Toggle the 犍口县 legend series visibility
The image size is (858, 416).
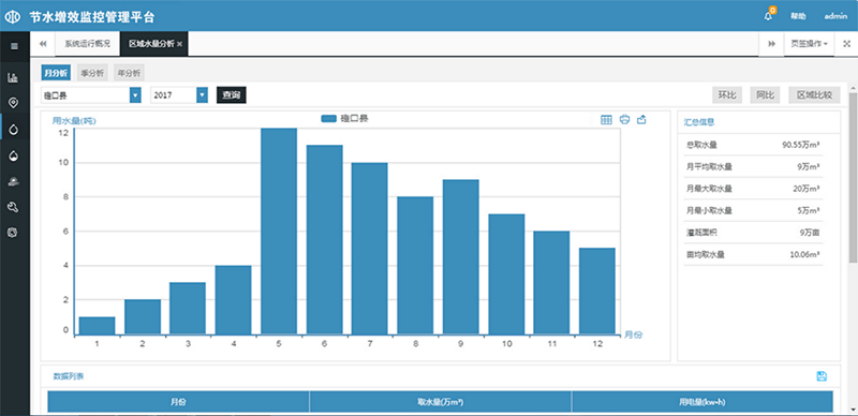[345, 119]
